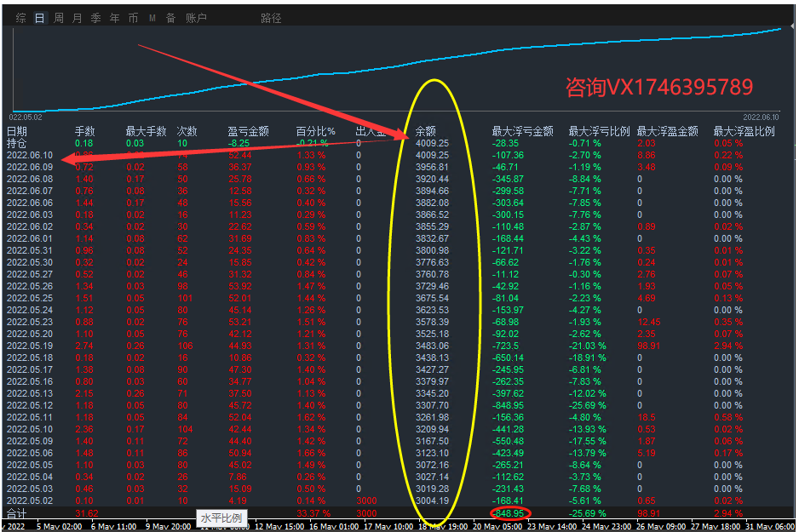Click the 17 May 10:00 time axis label
Image resolution: width=799 pixels, height=532 pixels.
(x=388, y=526)
